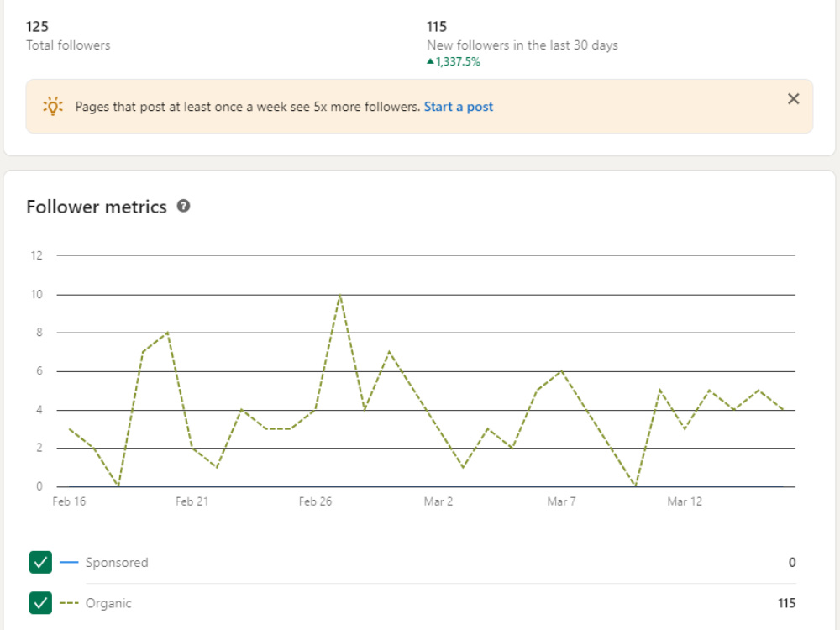
Task: Click the Sponsored total value 0
Action: (x=792, y=563)
